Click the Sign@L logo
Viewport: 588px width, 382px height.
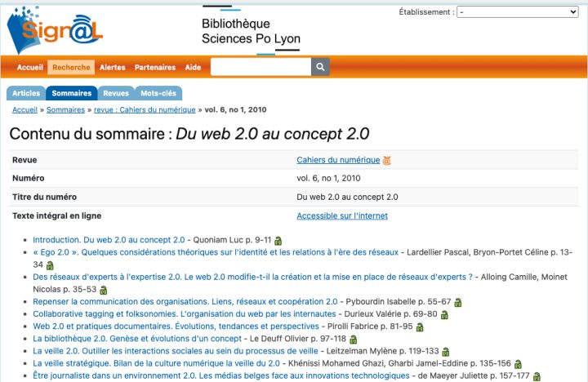(x=55, y=30)
